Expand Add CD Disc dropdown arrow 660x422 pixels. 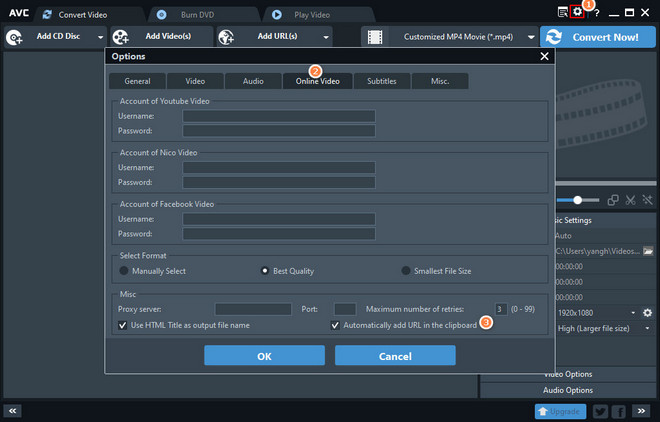tap(100, 37)
